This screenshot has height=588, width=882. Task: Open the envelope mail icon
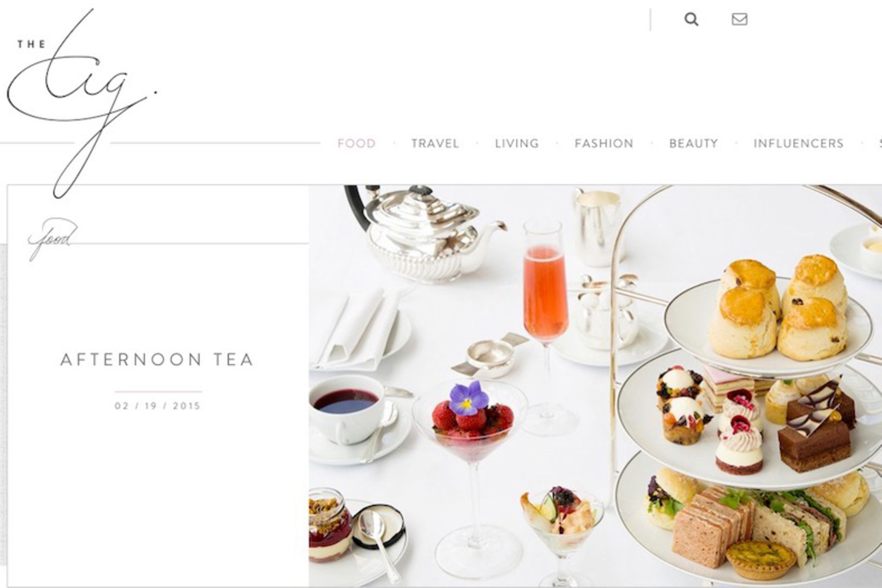739,19
